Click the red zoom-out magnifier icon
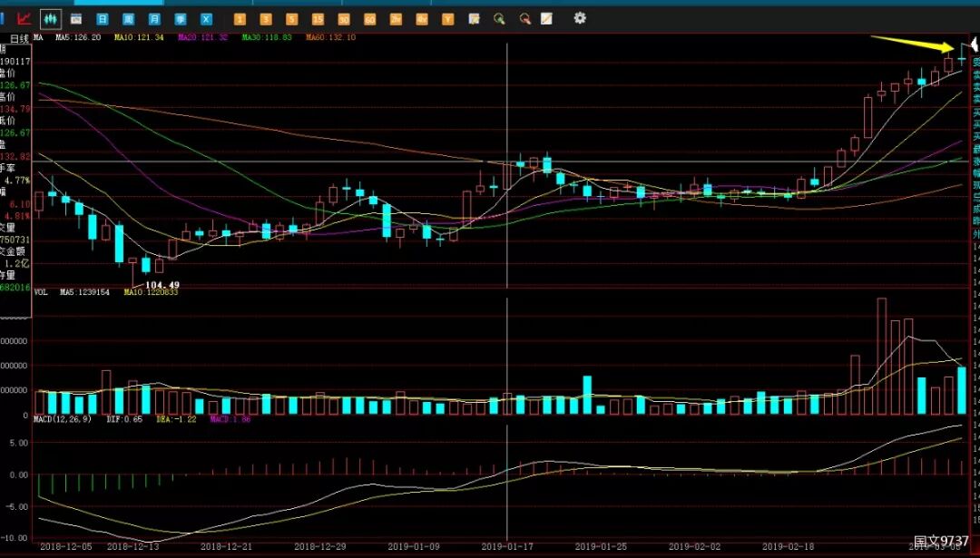The width and height of the screenshot is (980, 558). click(x=525, y=19)
